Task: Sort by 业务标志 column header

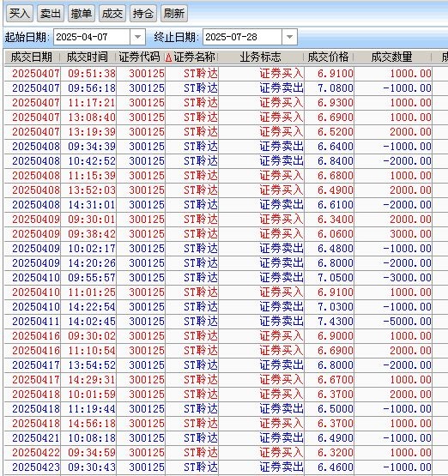Action: (260, 57)
